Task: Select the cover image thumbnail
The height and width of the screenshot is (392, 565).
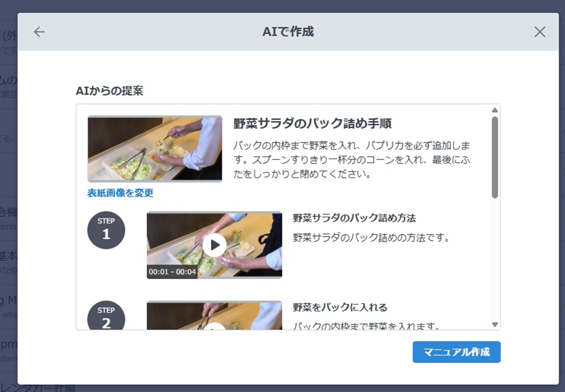Action: pyautogui.click(x=155, y=149)
